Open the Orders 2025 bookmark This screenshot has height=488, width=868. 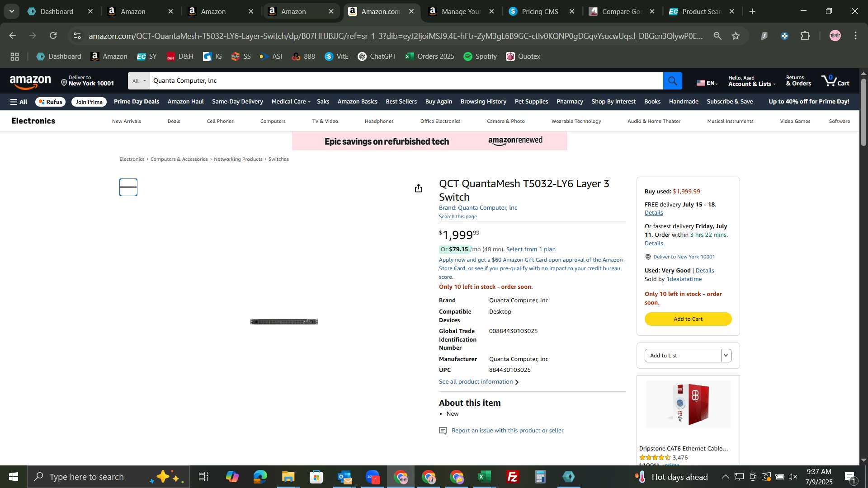point(429,56)
